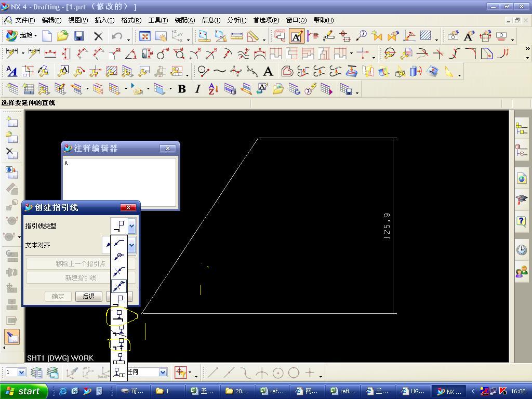Open the 视图(V) menu
The width and height of the screenshot is (532, 399).
(x=78, y=20)
